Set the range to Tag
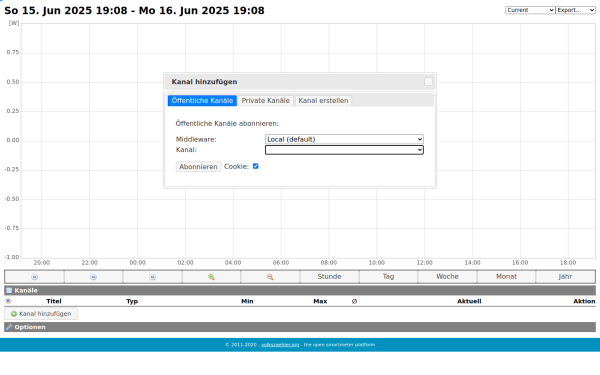Viewport: 600px width, 375px height. (x=388, y=277)
